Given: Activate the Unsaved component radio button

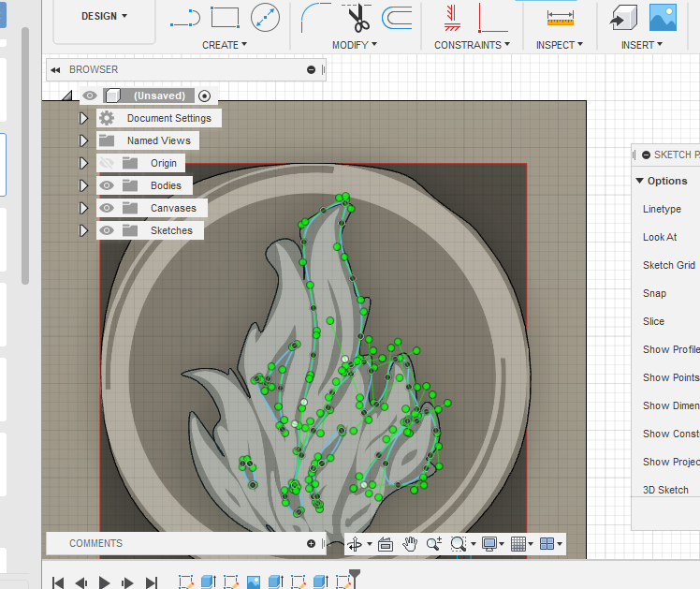Looking at the screenshot, I should 204,96.
